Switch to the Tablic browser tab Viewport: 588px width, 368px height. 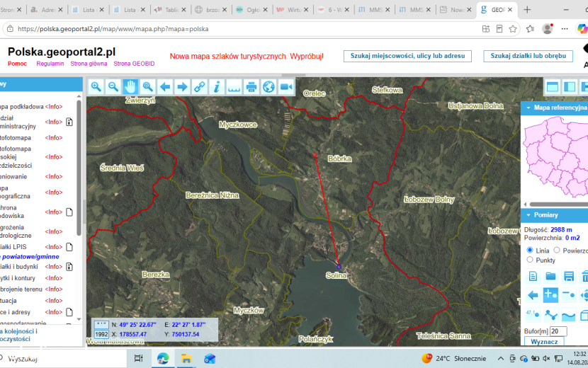[170, 10]
